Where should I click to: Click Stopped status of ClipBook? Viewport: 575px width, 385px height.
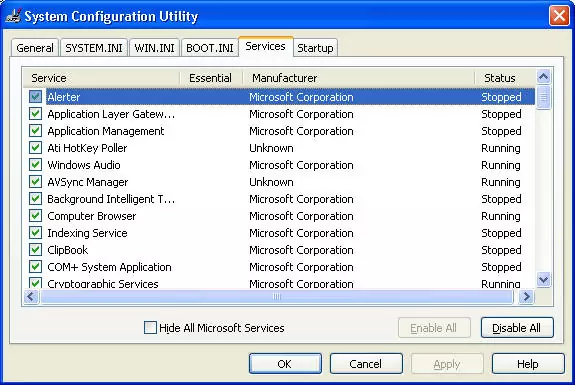(501, 250)
